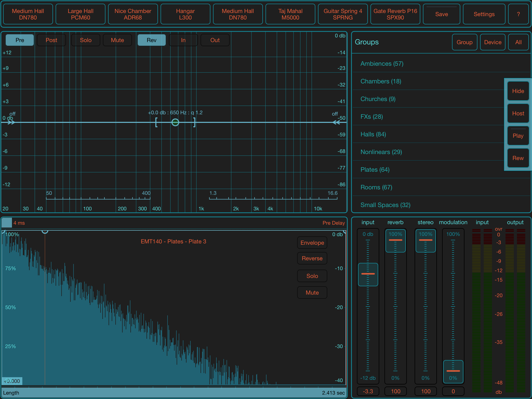Viewport: 532px width, 399px height.
Task: Click the right bracket Q-width handle
Action: 194,122
